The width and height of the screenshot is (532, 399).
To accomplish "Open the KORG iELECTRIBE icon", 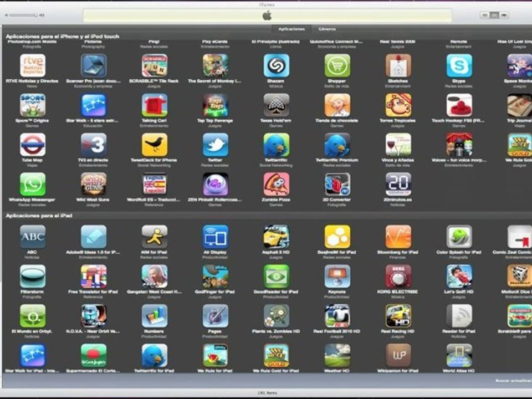I will coord(398,276).
